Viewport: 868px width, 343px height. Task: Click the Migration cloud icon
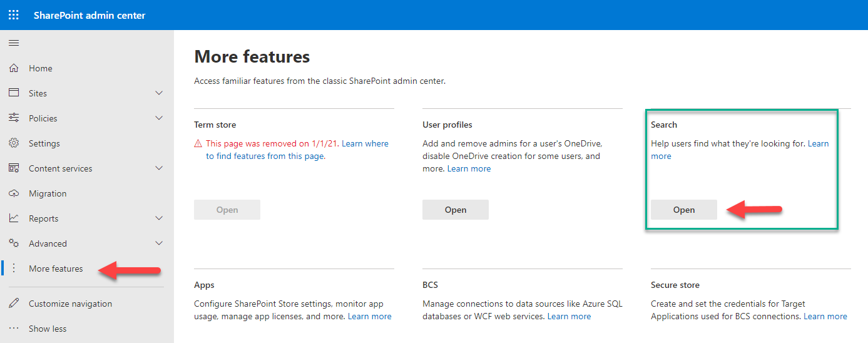pyautogui.click(x=14, y=193)
